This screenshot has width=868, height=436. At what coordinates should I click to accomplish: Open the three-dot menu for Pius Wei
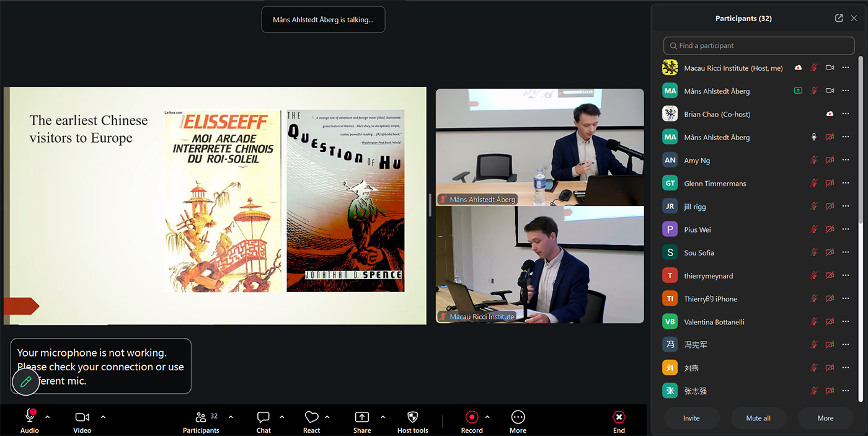point(846,229)
